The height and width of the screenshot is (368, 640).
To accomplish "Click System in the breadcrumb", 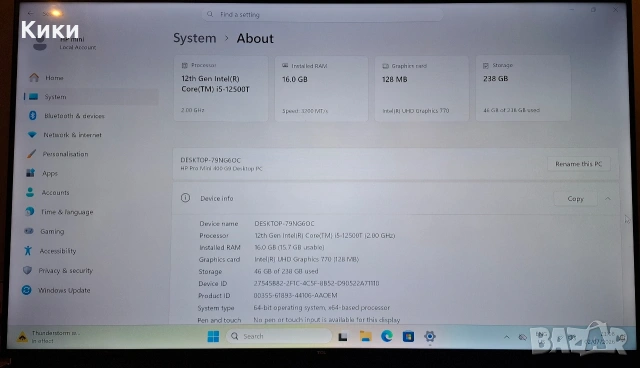I will click(195, 38).
